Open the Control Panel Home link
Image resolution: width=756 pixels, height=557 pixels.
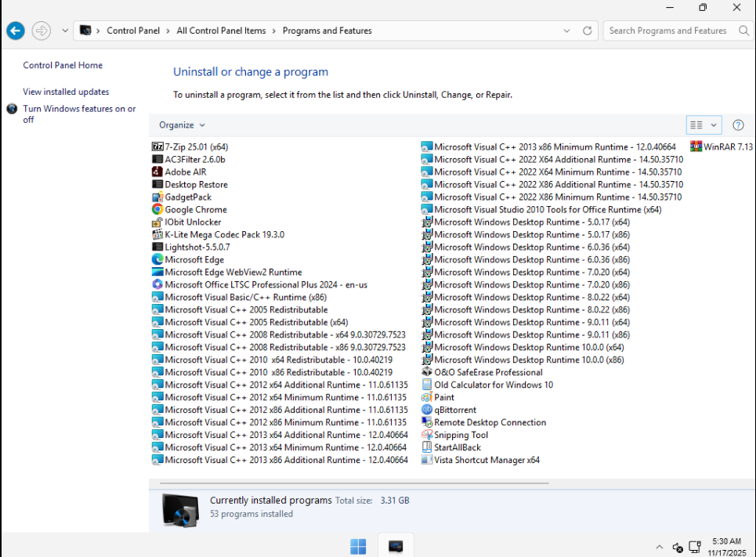63,65
